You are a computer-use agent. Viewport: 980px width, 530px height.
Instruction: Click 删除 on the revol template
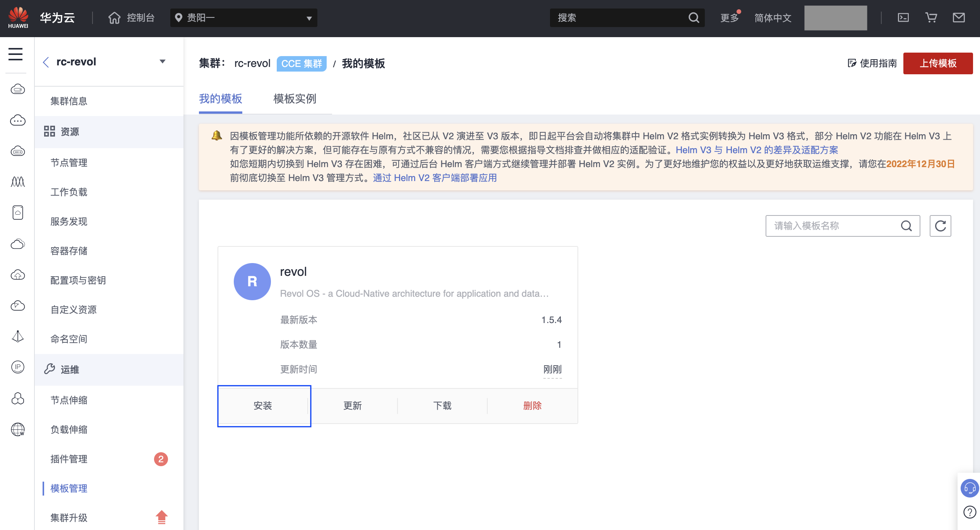pos(533,406)
